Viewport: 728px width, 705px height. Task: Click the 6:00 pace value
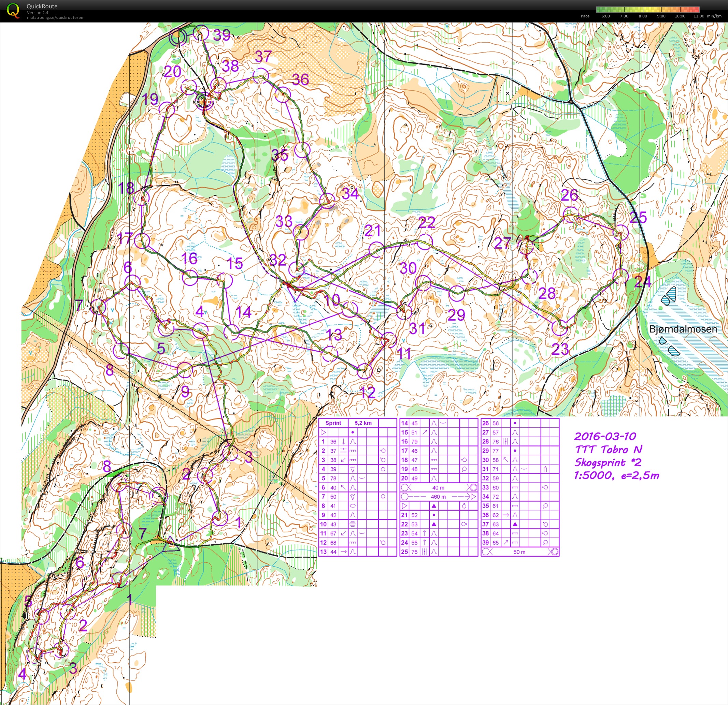pos(605,16)
